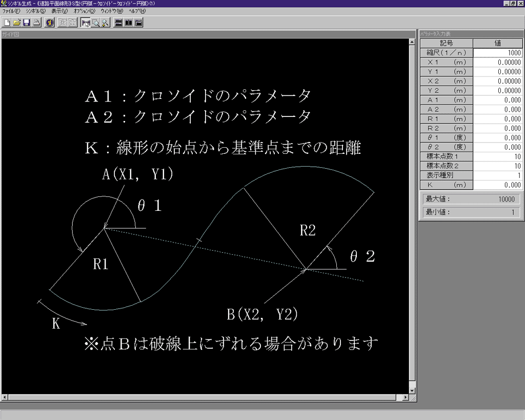Open a file using the folder icon

click(16, 23)
